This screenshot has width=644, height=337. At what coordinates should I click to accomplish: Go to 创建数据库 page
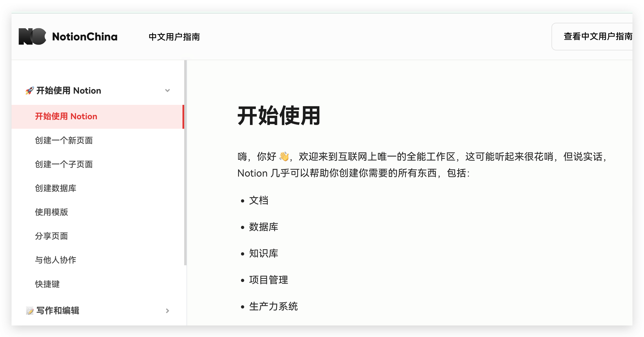(x=56, y=188)
